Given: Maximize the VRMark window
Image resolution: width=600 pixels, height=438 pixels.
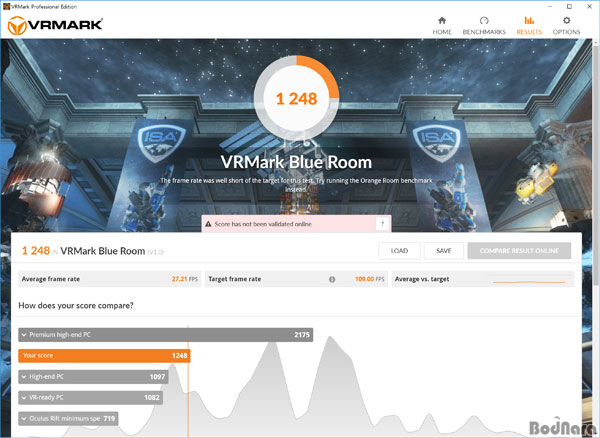Looking at the screenshot, I should click(569, 7).
